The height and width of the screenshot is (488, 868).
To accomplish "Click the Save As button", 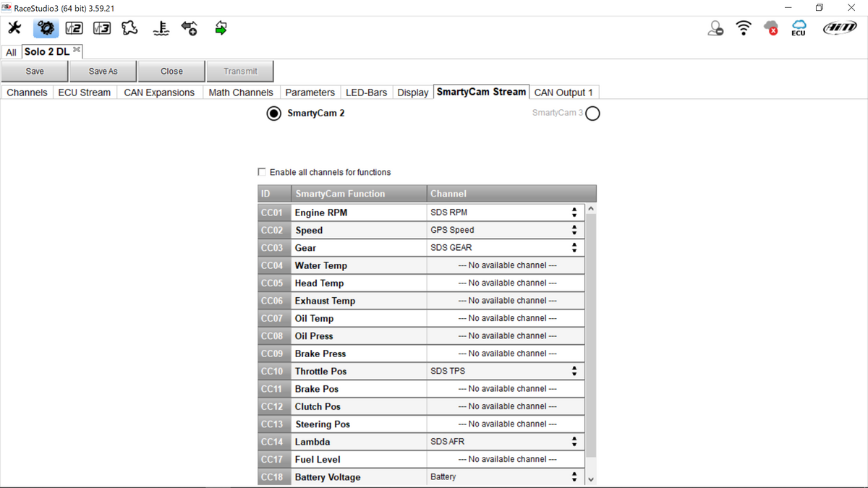I will pyautogui.click(x=103, y=71).
